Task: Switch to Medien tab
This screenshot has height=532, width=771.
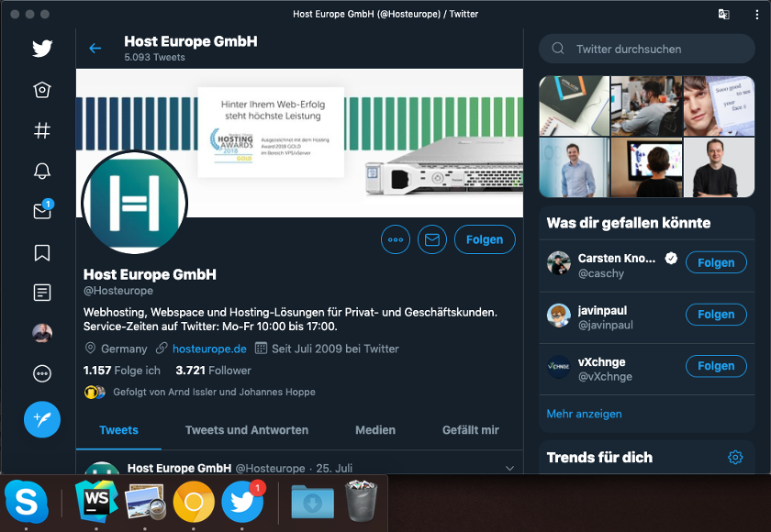Action: click(375, 430)
